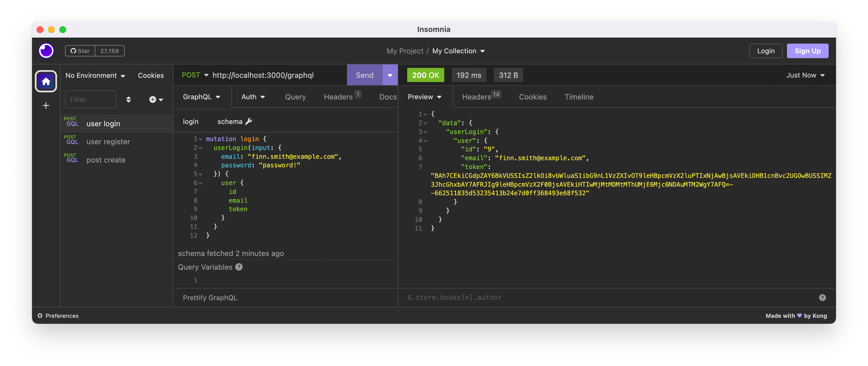Click the schema fetched 2 minutes ago text
Viewport: 868px width, 366px height.
click(231, 253)
